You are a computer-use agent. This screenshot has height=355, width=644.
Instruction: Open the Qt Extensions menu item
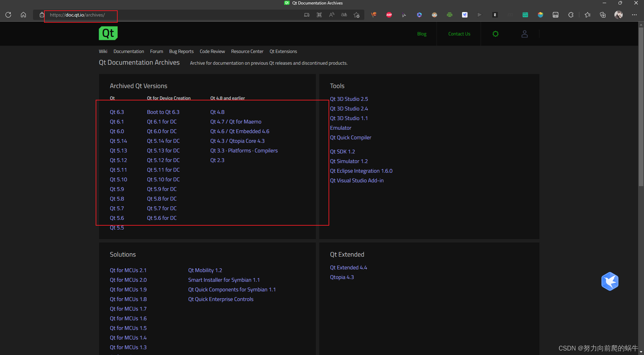(x=283, y=51)
